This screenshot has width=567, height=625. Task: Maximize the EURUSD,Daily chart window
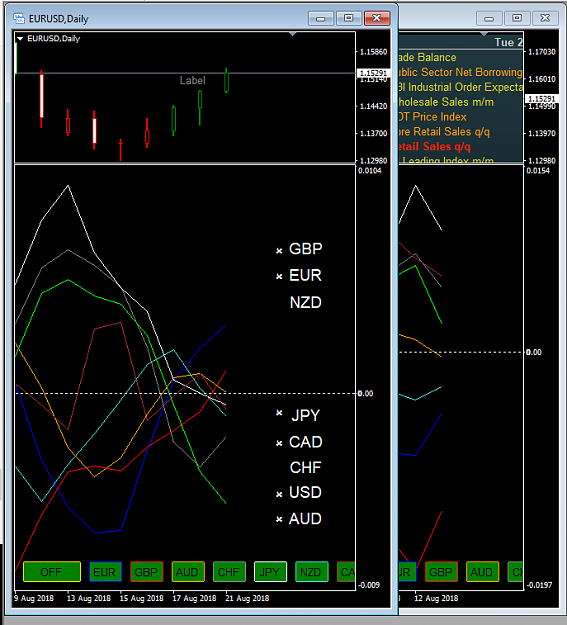pos(348,18)
